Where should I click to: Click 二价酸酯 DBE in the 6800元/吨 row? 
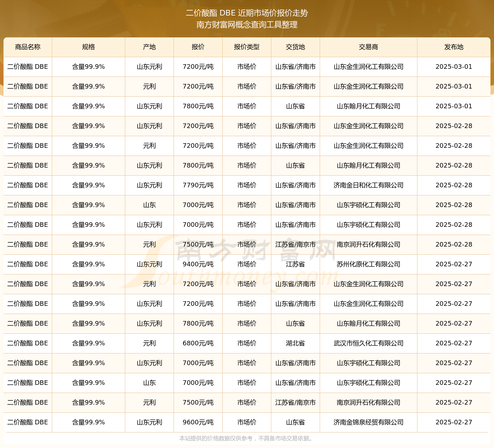28,343
